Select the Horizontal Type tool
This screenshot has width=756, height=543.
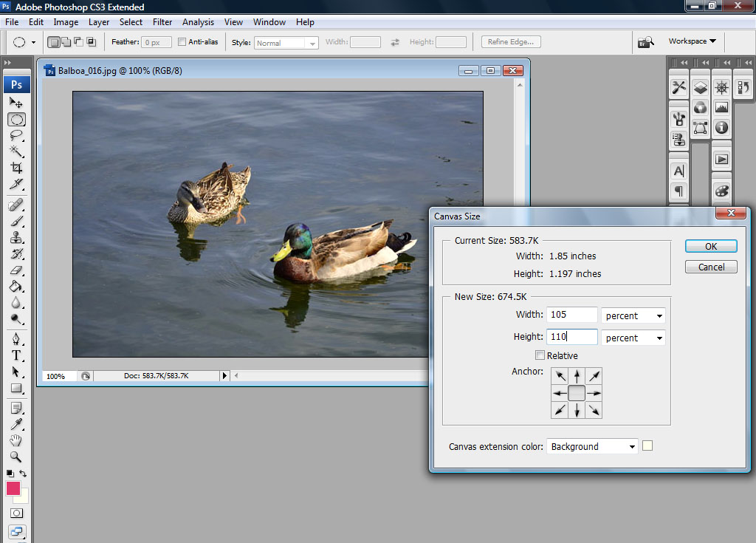16,356
